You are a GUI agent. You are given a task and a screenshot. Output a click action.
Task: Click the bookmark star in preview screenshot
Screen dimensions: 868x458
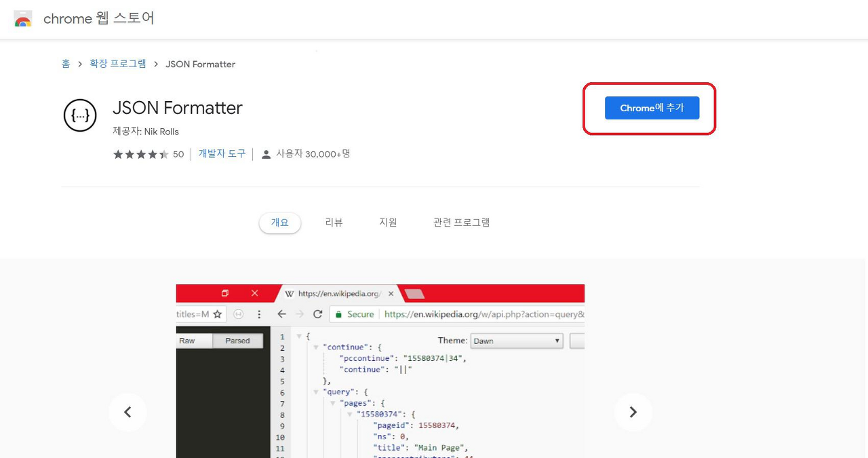218,314
